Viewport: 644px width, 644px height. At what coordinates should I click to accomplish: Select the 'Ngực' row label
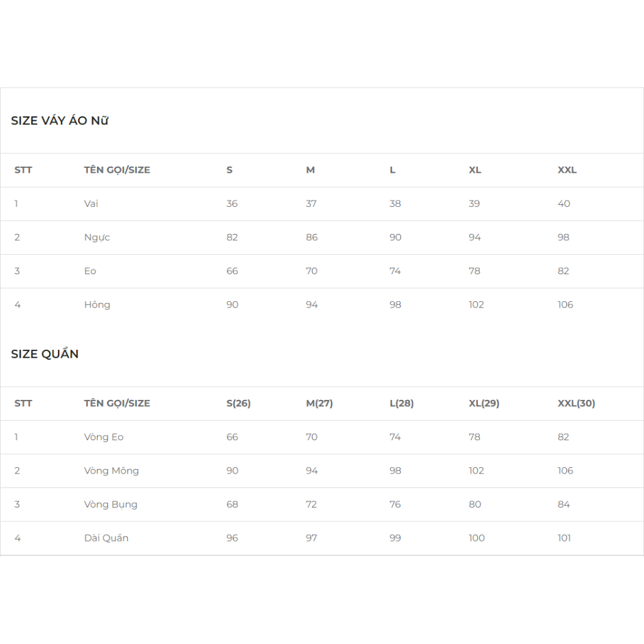tap(97, 238)
